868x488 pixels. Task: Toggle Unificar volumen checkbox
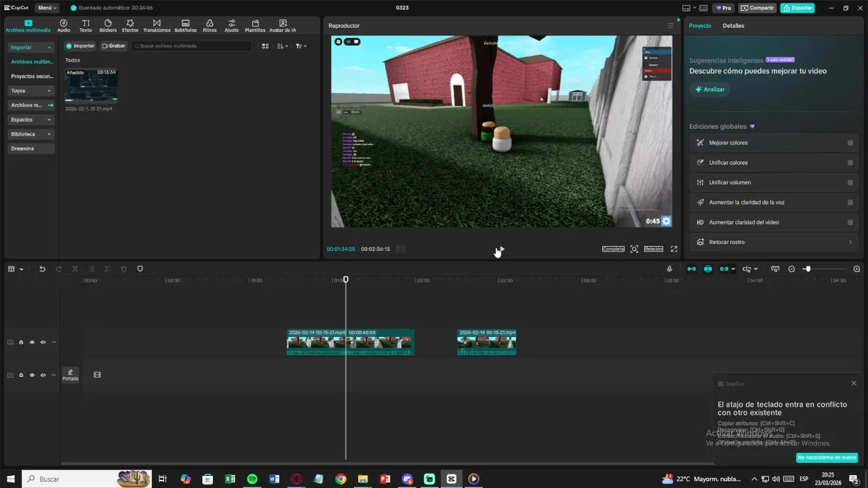850,182
